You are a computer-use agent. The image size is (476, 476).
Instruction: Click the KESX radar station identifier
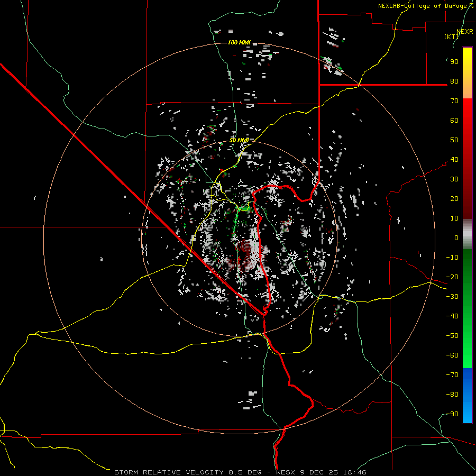point(287,472)
